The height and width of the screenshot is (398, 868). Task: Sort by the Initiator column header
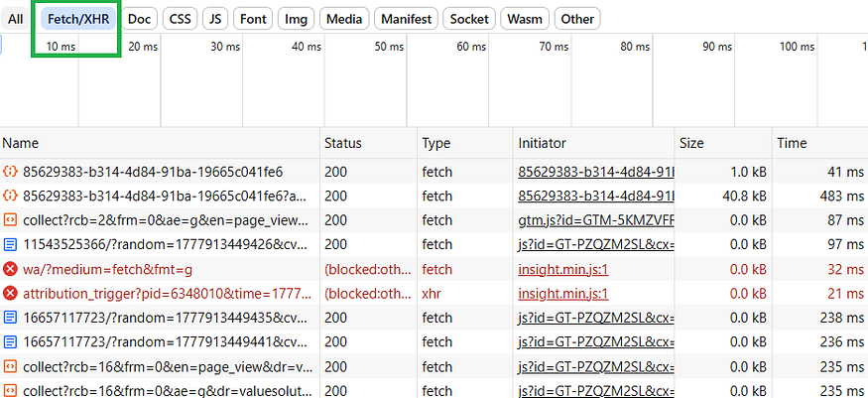[593, 143]
